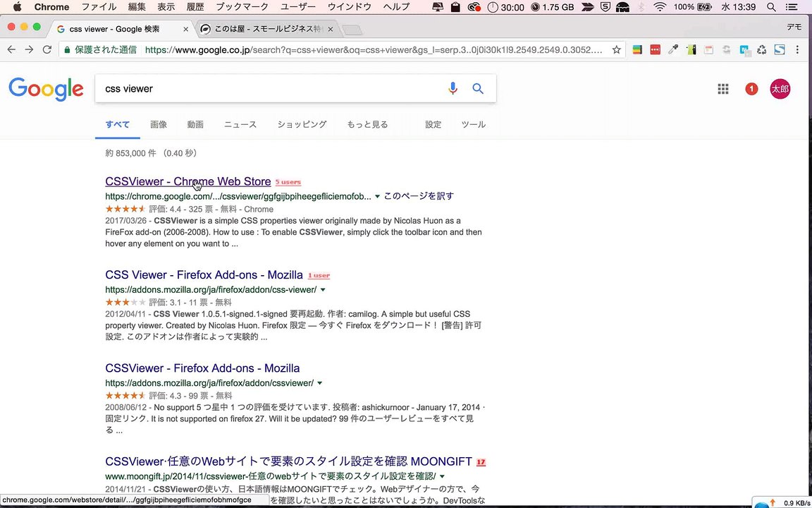Image resolution: width=812 pixels, height=508 pixels.
Task: Start voice search with microphone icon
Action: pos(453,89)
